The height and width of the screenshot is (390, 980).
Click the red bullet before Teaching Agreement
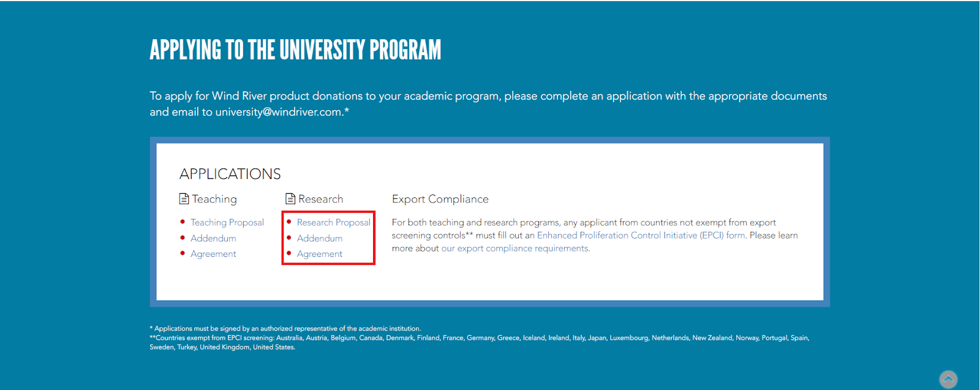[183, 253]
